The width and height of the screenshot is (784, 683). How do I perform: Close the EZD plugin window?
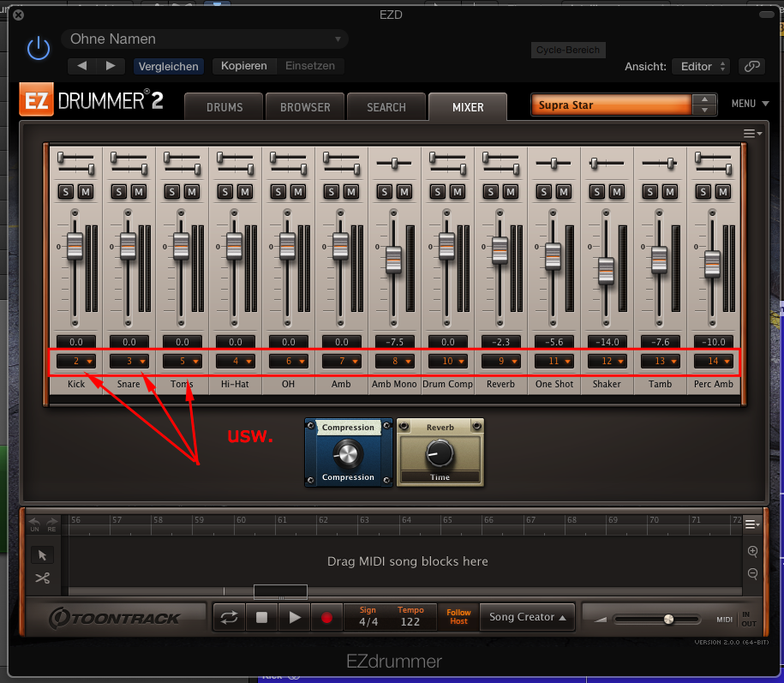pyautogui.click(x=19, y=15)
